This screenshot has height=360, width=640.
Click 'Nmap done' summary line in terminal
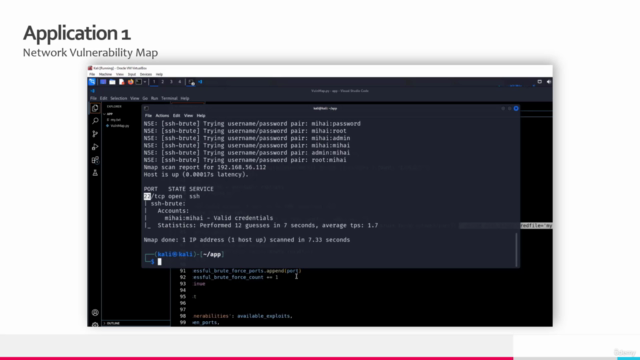(x=247, y=240)
